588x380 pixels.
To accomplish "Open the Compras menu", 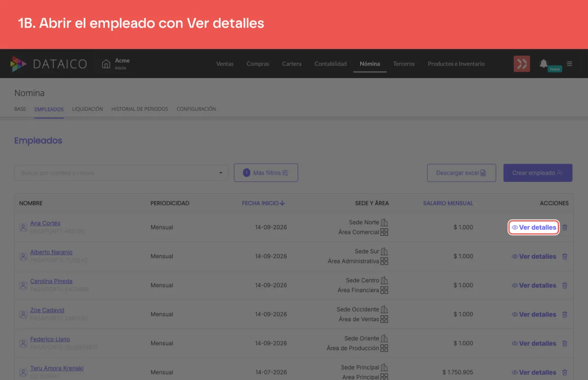I will (x=258, y=64).
